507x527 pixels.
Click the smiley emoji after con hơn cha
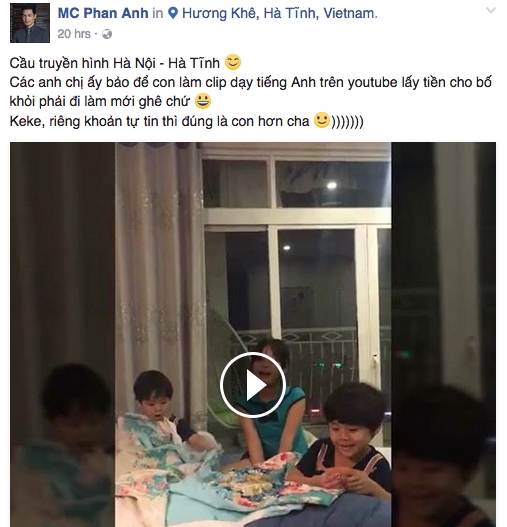322,121
